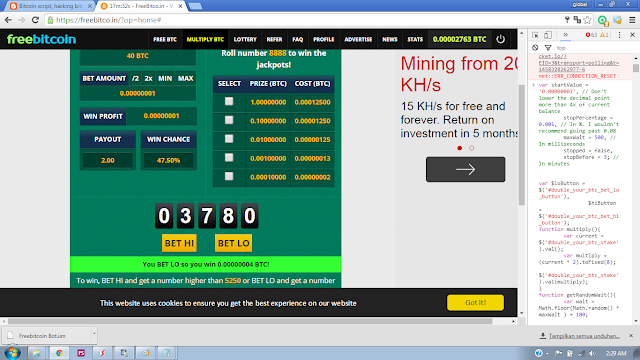Viewport: 640px width, 360px height.
Task: Click the DevTools warning count badge
Action: (604, 35)
